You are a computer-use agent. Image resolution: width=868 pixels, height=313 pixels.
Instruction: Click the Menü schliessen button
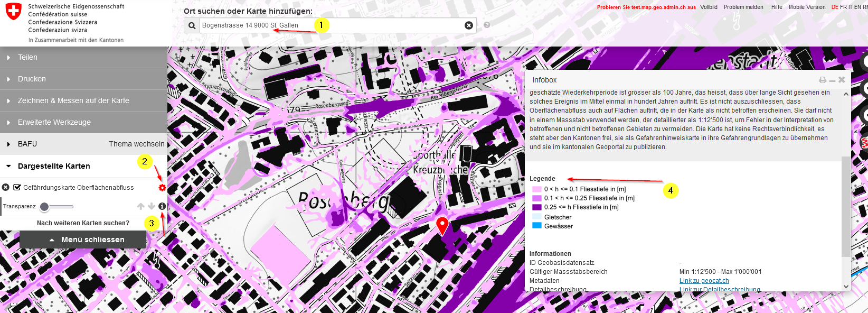[x=83, y=240]
